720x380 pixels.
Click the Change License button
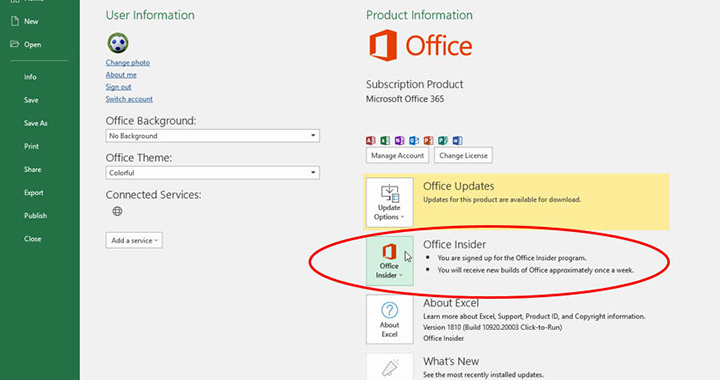coord(463,156)
